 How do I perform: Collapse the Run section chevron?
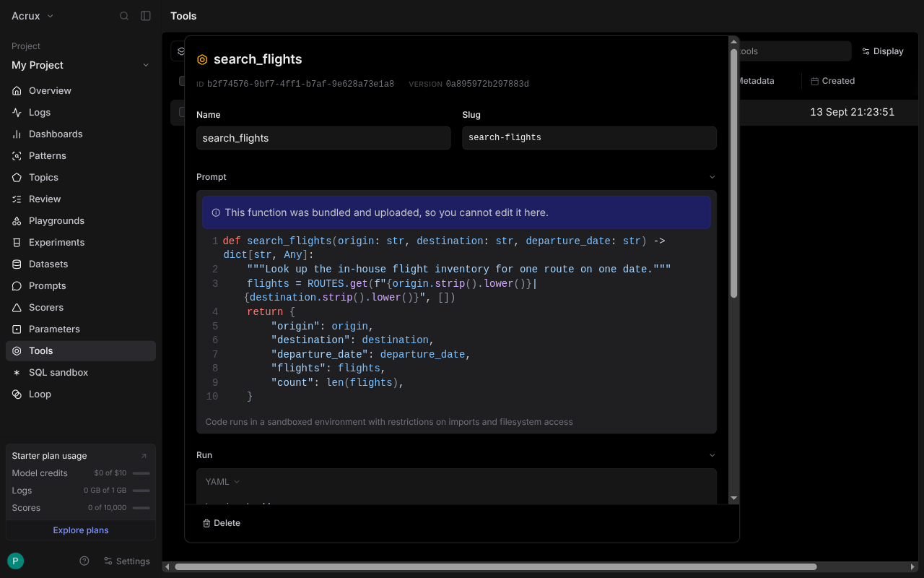pos(712,455)
